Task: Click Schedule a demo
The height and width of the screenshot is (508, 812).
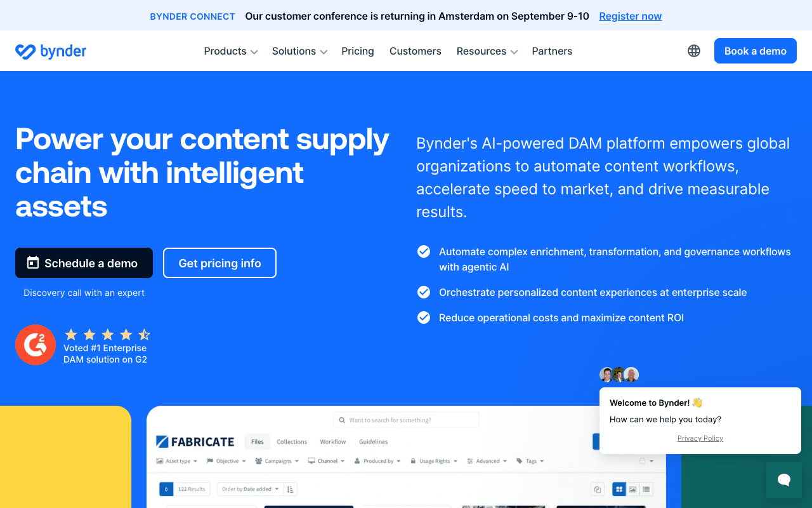Action: point(84,263)
